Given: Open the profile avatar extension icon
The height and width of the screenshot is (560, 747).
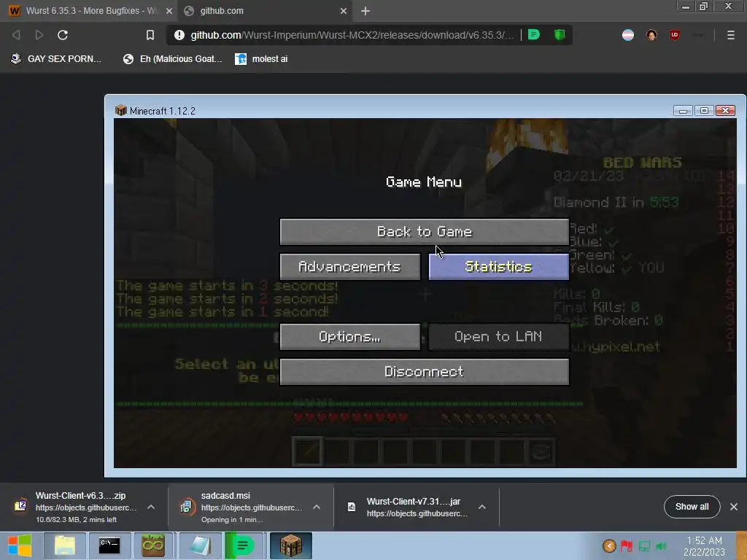Looking at the screenshot, I should pos(651,35).
